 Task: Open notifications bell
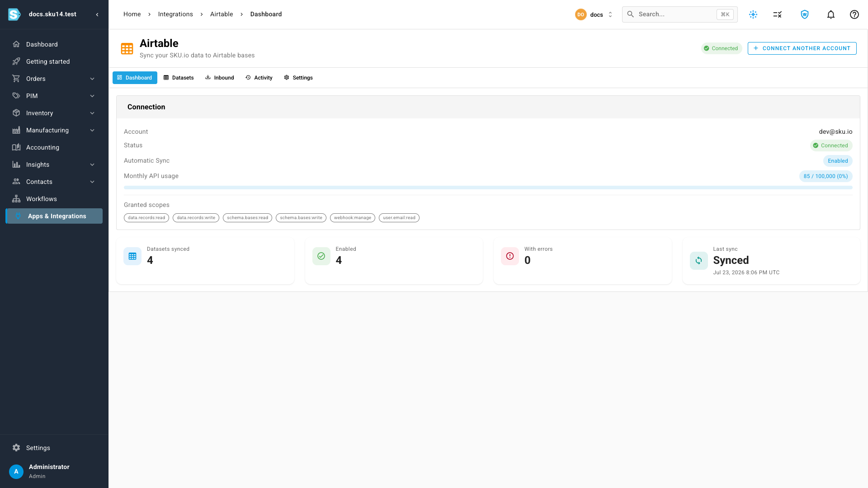click(831, 14)
